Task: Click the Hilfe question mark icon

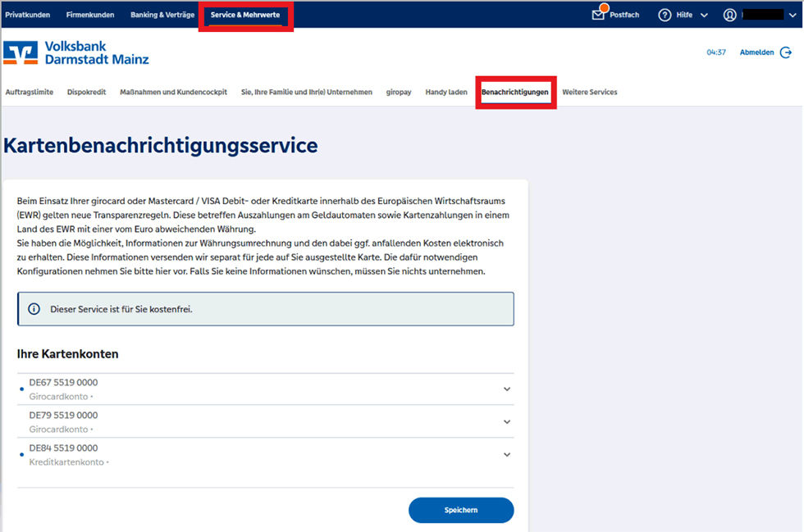Action: point(665,15)
